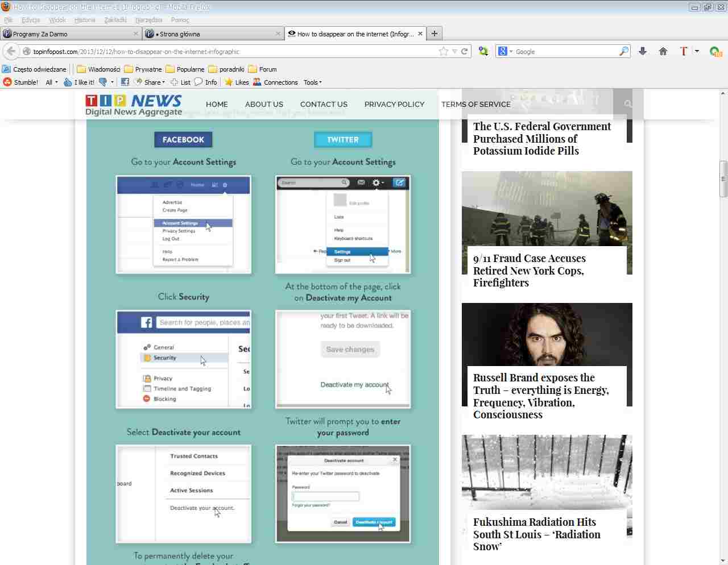This screenshot has width=728, height=565.
Task: Go back with the browser back arrow
Action: (11, 51)
